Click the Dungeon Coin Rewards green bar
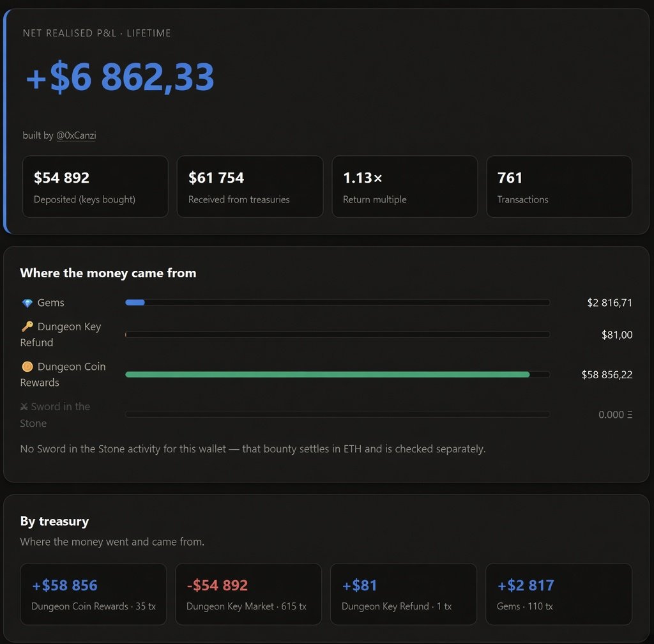Image resolution: width=654 pixels, height=644 pixels. click(328, 374)
